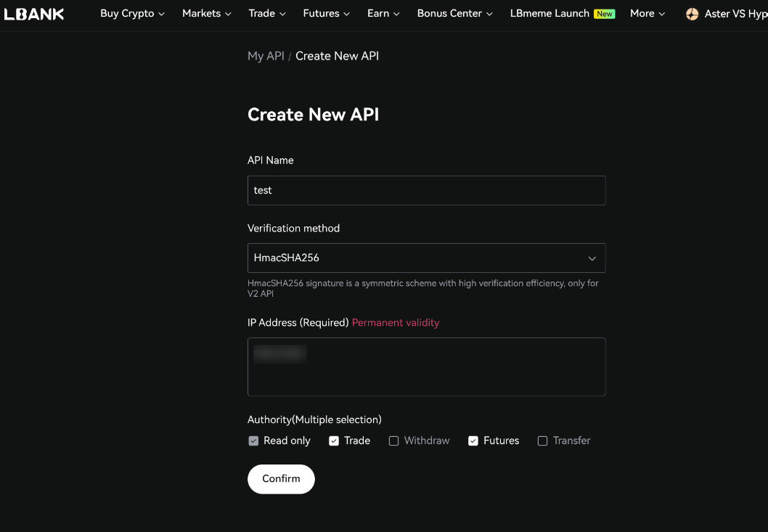Uncheck the Futures authority checkbox
Image resolution: width=768 pixels, height=532 pixels.
point(473,441)
